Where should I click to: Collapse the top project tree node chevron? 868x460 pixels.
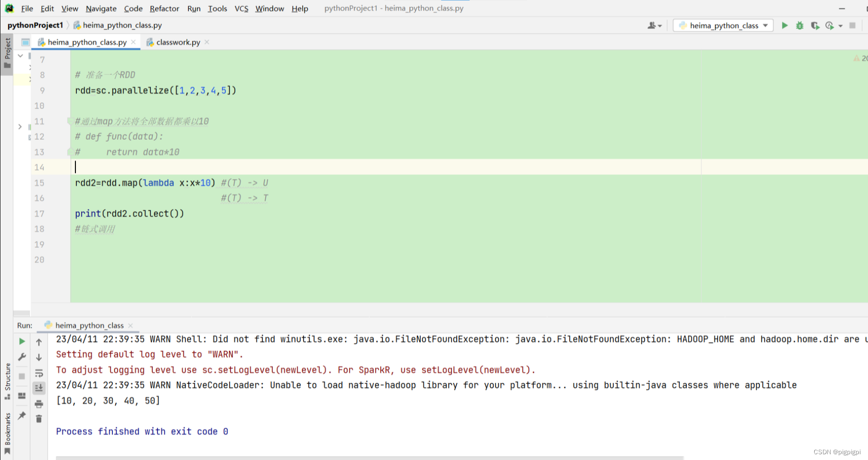(20, 56)
